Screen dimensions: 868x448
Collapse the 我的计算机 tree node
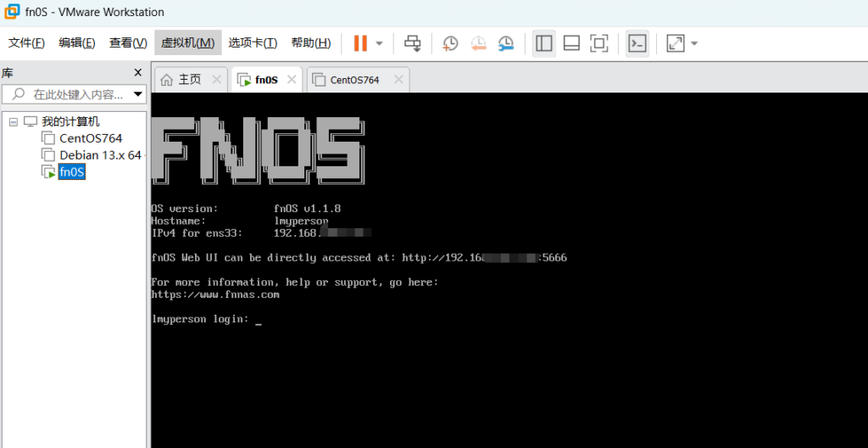coord(13,121)
